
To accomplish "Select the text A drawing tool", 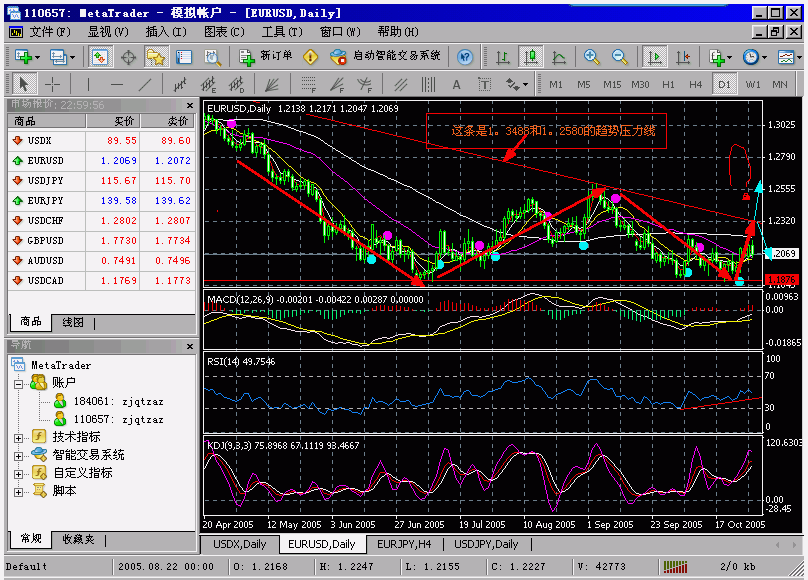I will tap(456, 84).
